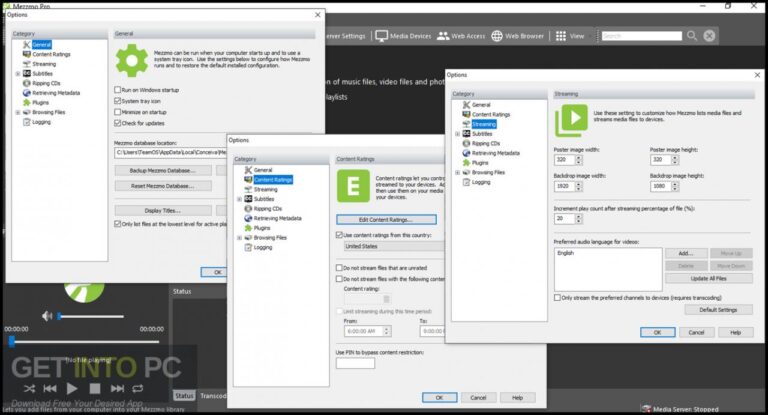Image resolution: width=768 pixels, height=415 pixels.
Task: Open Display Titles dialog
Action: pos(163,211)
